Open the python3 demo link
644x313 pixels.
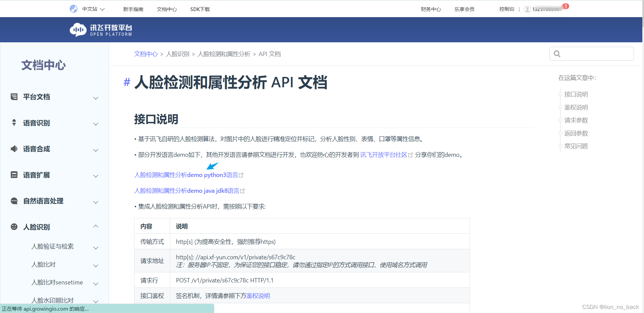pyautogui.click(x=186, y=175)
